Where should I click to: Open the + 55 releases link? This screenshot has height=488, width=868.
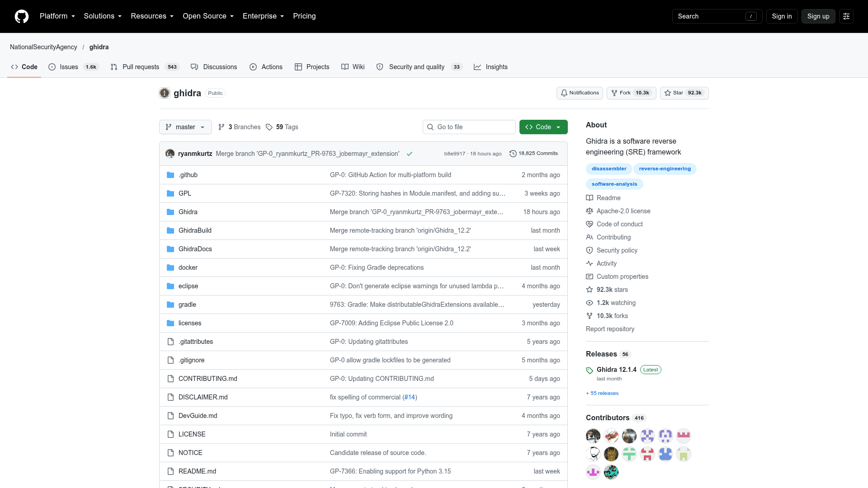click(602, 393)
